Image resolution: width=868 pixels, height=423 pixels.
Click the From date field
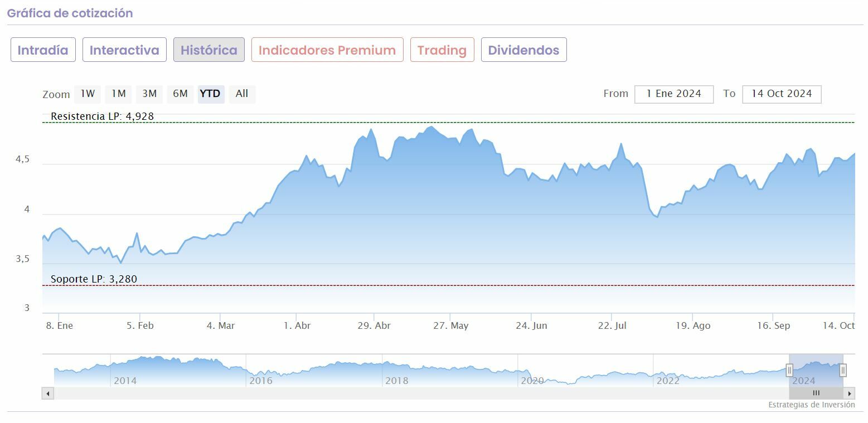pos(673,94)
